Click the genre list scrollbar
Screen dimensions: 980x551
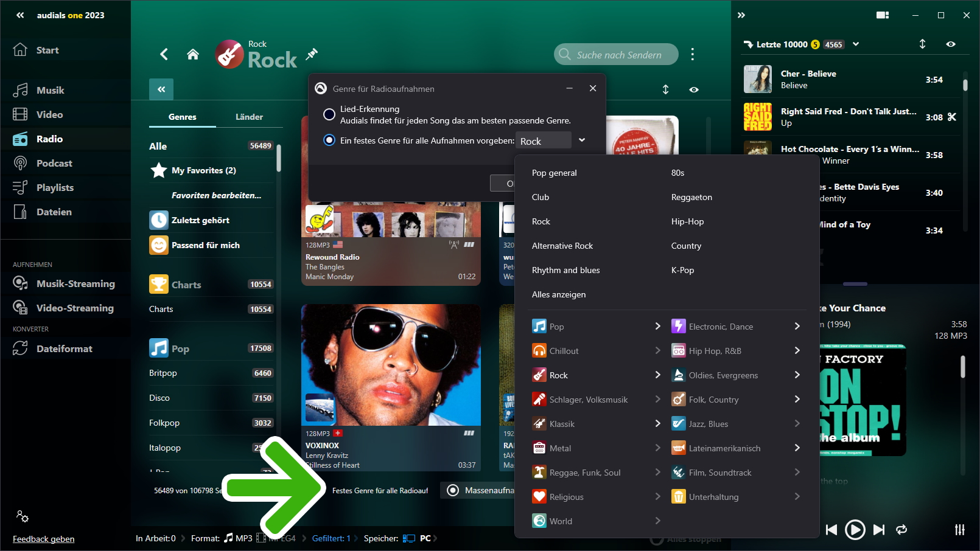coord(279,159)
